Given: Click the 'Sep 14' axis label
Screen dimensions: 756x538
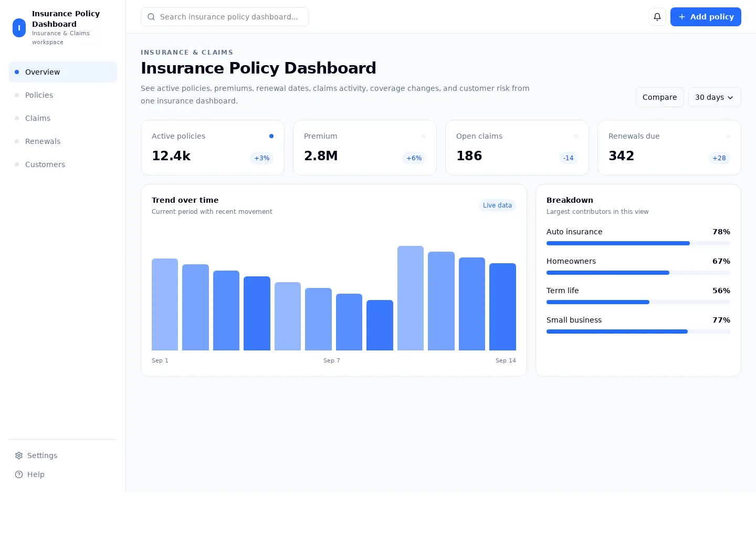Looking at the screenshot, I should 506,360.
